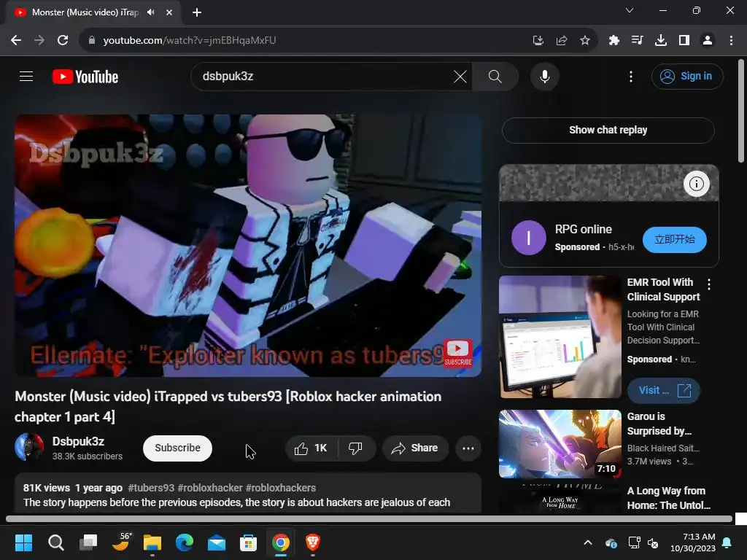The width and height of the screenshot is (747, 560).
Task: Share the video
Action: [415, 448]
